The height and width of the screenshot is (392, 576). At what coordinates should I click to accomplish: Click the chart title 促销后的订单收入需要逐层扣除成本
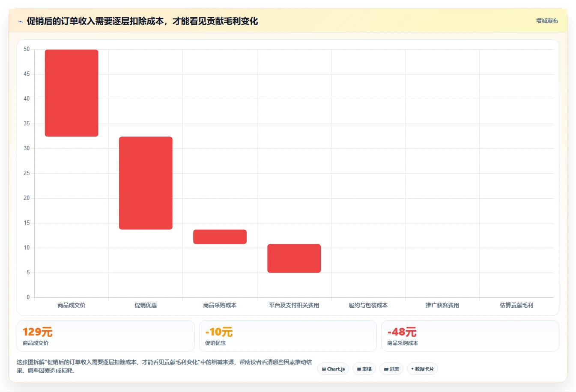tap(142, 21)
